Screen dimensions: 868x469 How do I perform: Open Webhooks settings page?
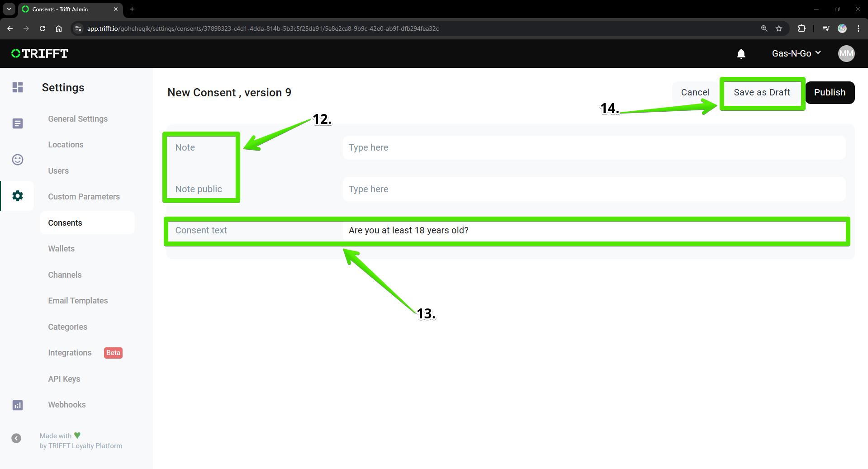(66, 405)
